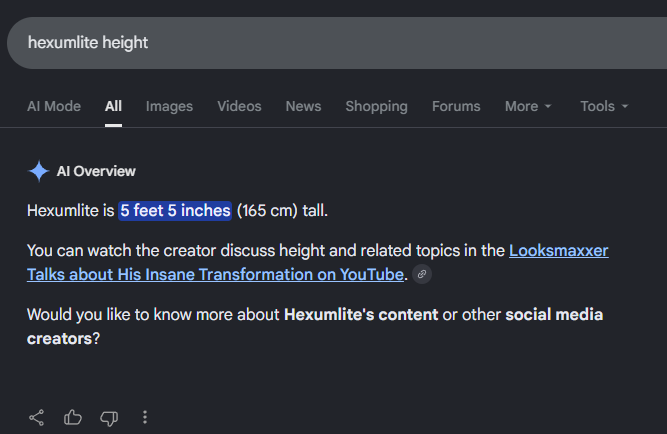
Task: Switch to News tab
Action: pyautogui.click(x=303, y=106)
